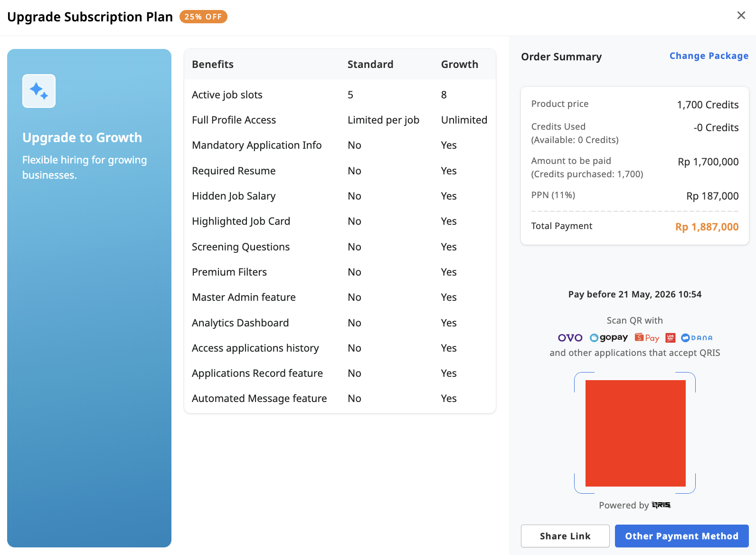Click the Standard value 5 for job slots
The height and width of the screenshot is (555, 756).
(x=350, y=95)
